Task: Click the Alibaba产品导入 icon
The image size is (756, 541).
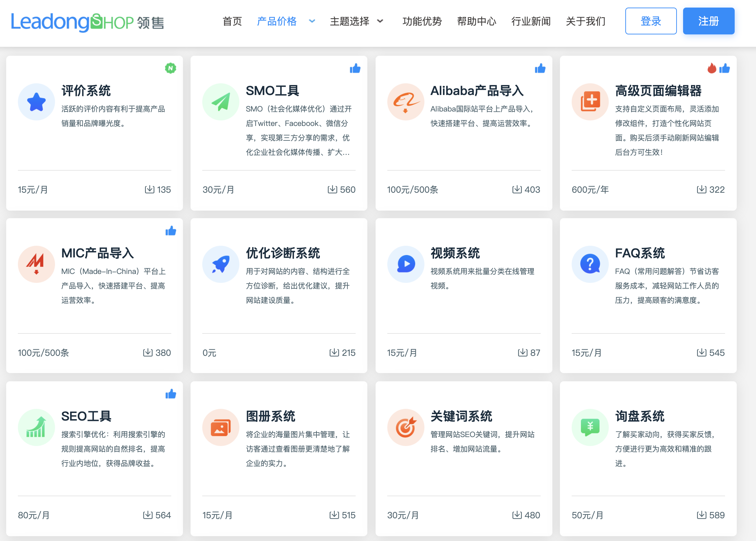Action: [406, 102]
